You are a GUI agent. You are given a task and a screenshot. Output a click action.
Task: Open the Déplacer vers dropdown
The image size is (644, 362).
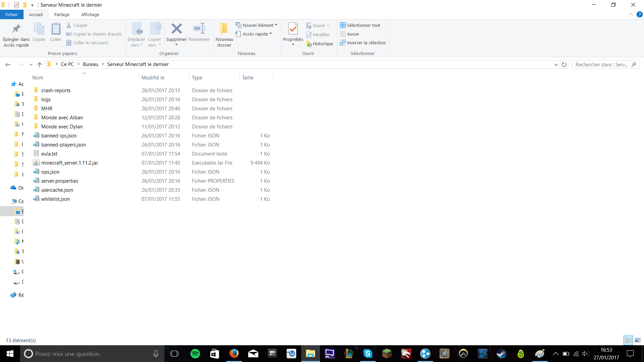137,35
